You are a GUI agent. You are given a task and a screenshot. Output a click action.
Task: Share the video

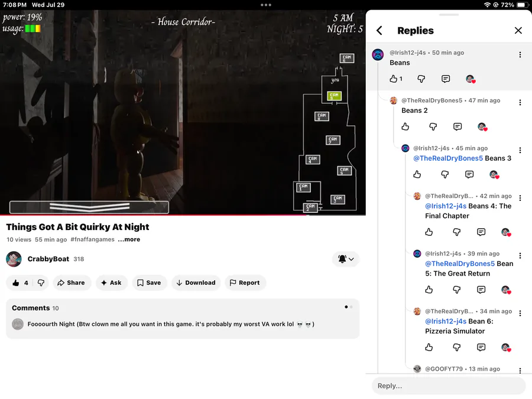(72, 283)
